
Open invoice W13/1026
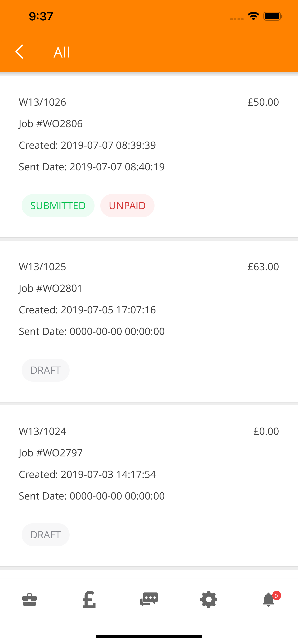pos(149,157)
